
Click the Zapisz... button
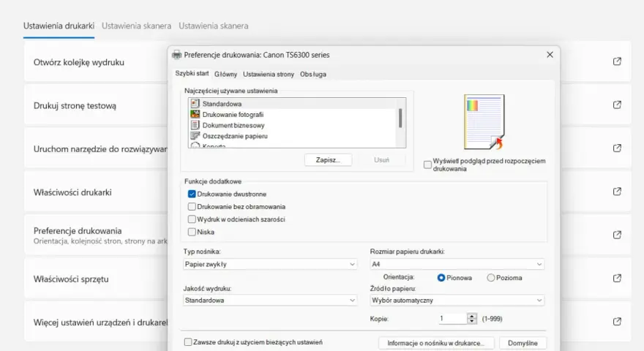pos(328,159)
